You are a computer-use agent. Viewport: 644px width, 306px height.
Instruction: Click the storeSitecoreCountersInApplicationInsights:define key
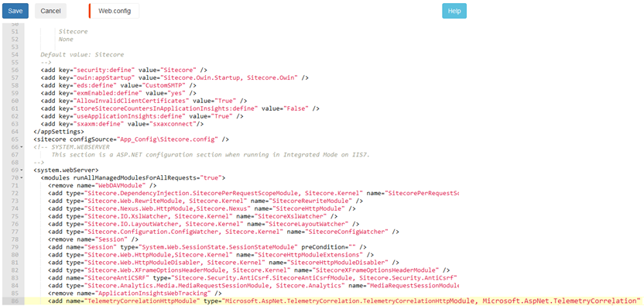166,108
